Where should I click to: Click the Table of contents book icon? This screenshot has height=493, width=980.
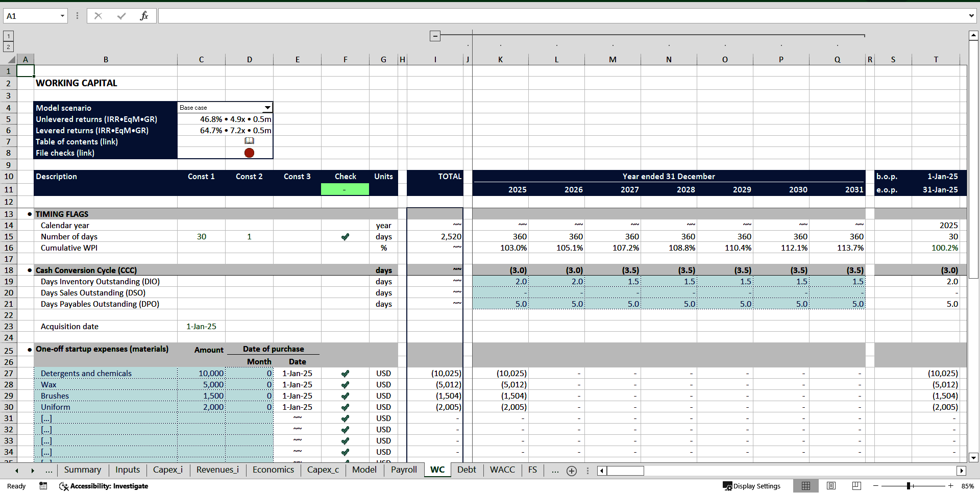tap(250, 141)
